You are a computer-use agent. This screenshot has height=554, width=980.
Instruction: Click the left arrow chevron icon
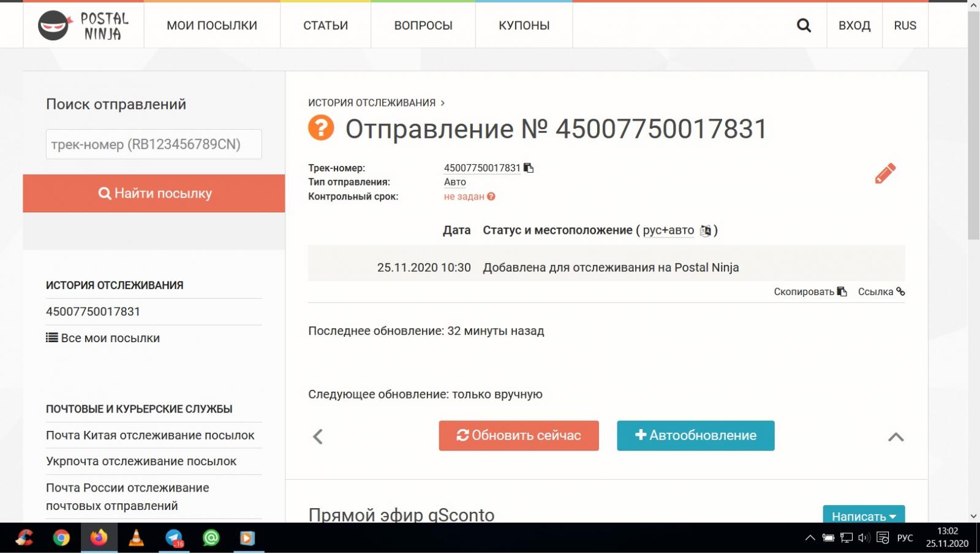click(x=317, y=436)
